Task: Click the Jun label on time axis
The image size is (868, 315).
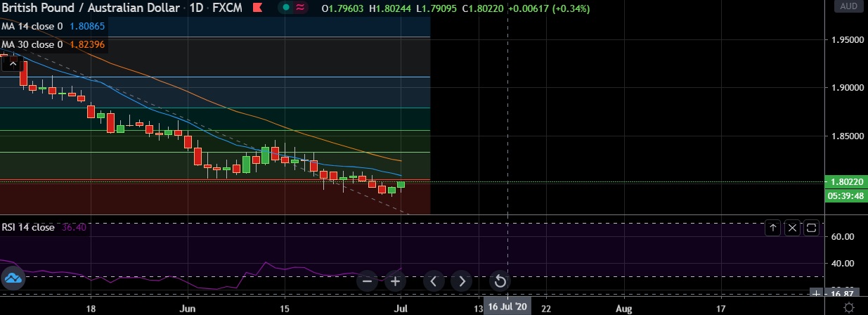Action: (x=187, y=308)
